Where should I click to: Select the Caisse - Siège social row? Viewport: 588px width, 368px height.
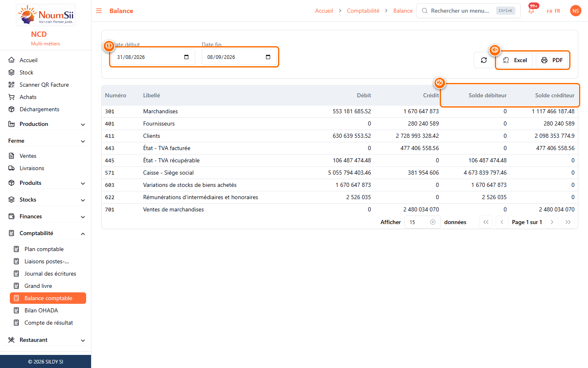pyautogui.click(x=340, y=173)
